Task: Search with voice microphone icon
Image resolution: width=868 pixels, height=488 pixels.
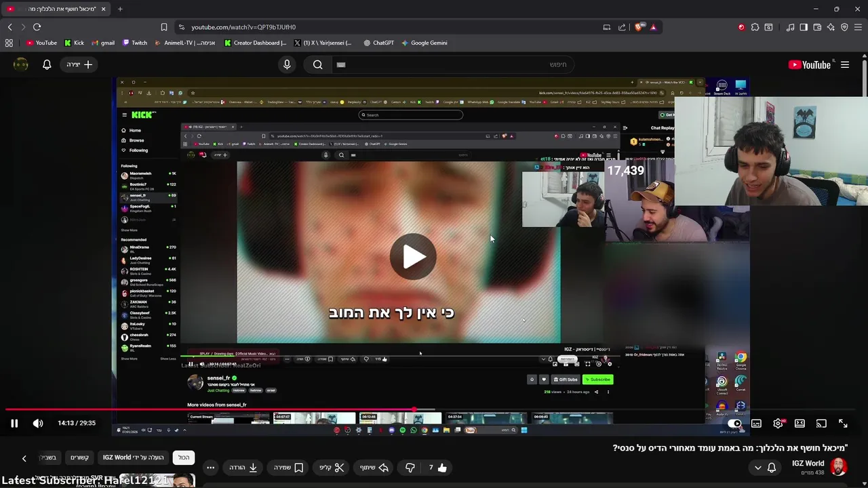Action: (x=287, y=64)
